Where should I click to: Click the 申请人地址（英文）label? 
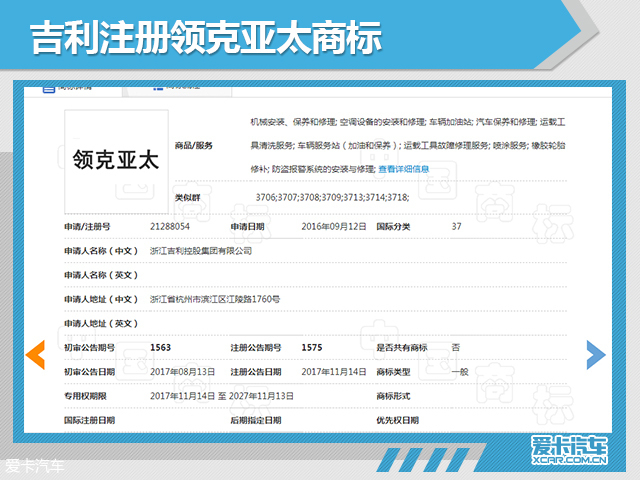pyautogui.click(x=101, y=324)
